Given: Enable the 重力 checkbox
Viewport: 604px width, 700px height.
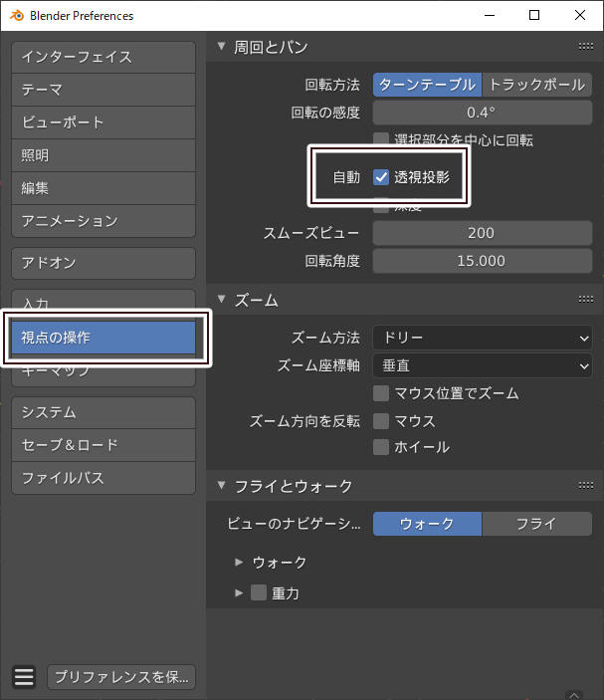Looking at the screenshot, I should coord(259,592).
